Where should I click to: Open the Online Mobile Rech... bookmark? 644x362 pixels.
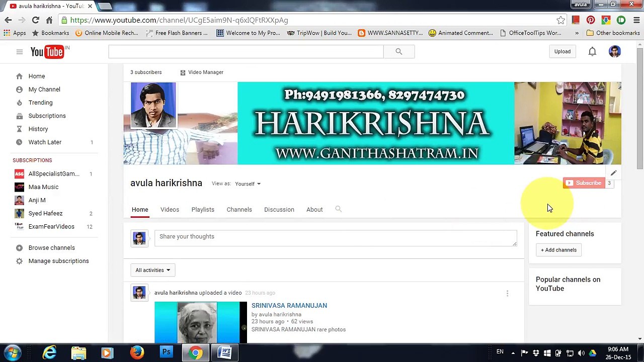(x=107, y=33)
